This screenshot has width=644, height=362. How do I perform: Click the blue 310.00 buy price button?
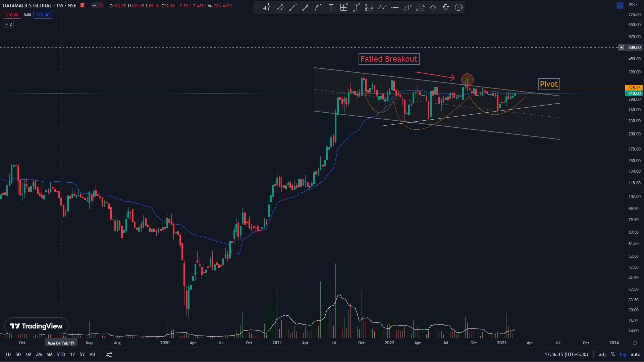(x=43, y=15)
